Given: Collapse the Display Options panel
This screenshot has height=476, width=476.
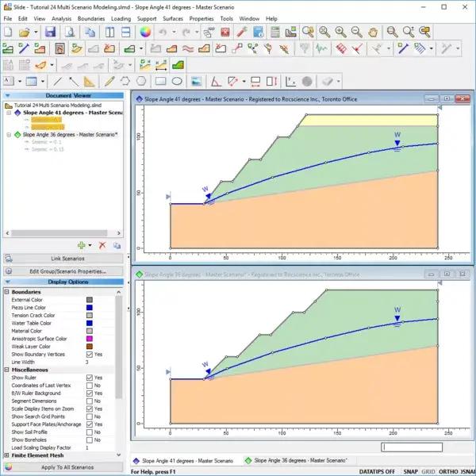Looking at the screenshot, I should 8,282.
